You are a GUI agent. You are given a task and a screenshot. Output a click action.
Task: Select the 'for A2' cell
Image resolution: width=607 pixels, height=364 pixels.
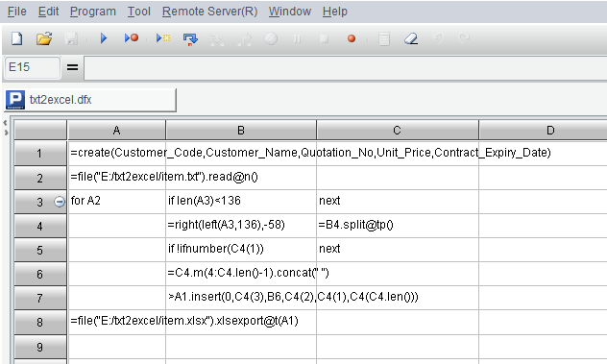(116, 202)
